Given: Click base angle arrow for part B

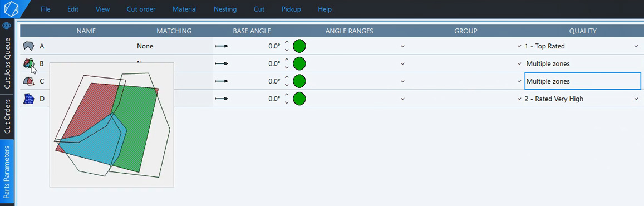Looking at the screenshot, I should pos(222,63).
